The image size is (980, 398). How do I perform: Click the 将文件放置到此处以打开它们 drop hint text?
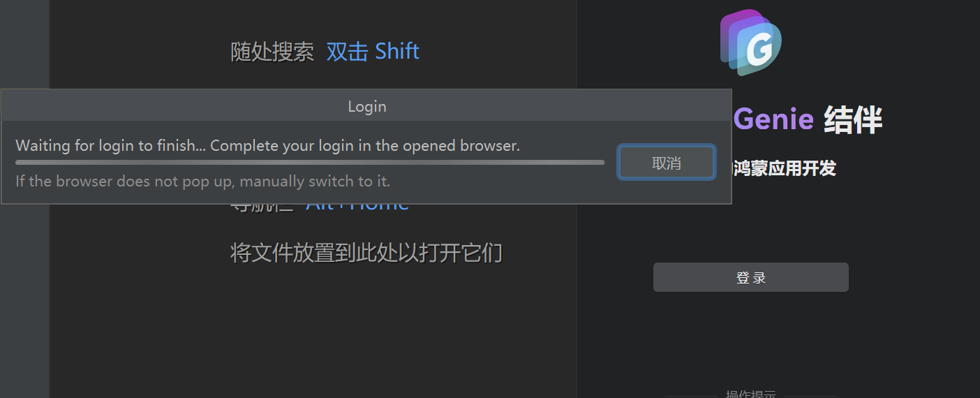366,253
